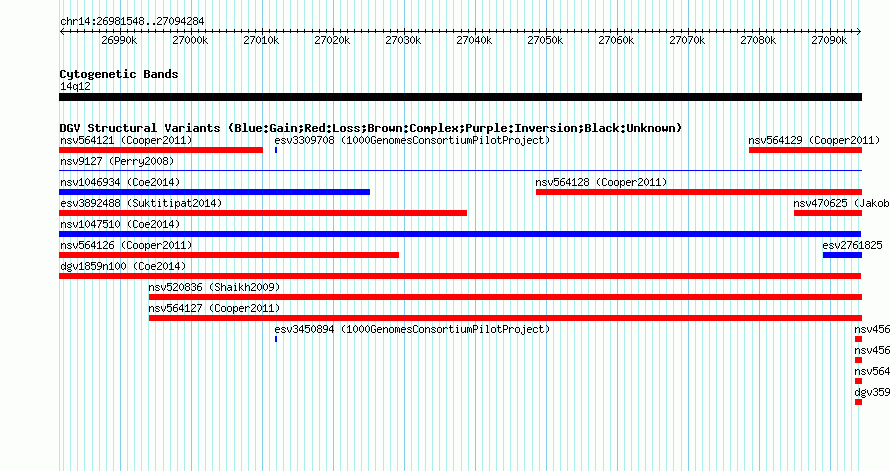Select the Cytogenetic Bands track title
This screenshot has width=890, height=471.
(x=119, y=74)
